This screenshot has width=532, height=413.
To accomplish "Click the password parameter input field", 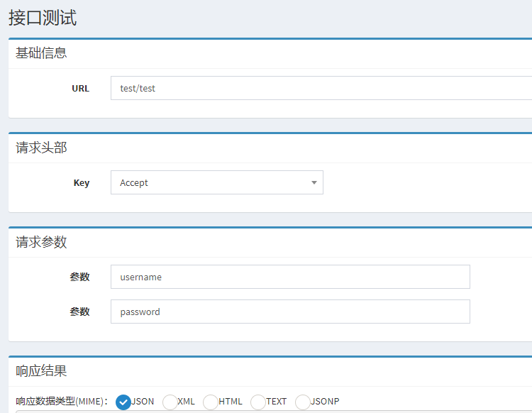I will click(290, 312).
